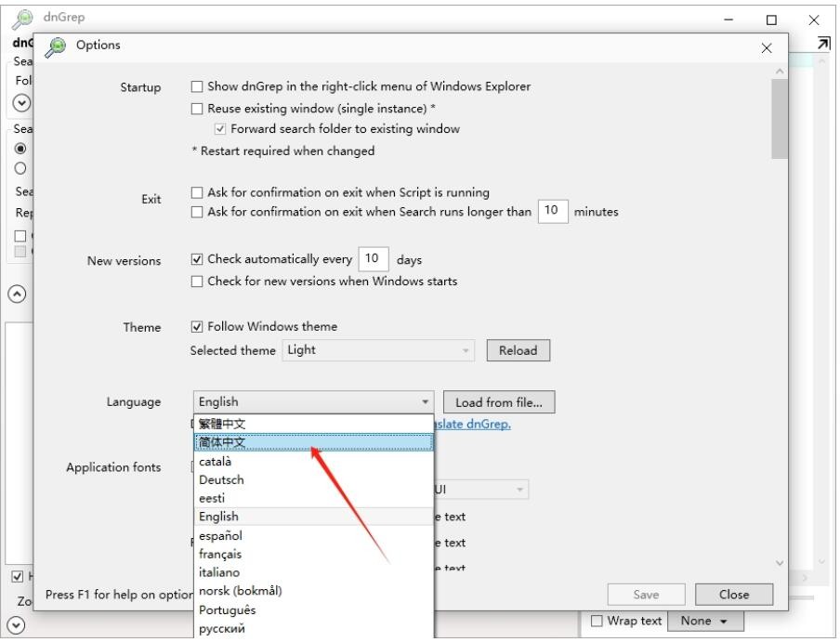This screenshot has height=642, width=840.
Task: Open the Selected theme Light dropdown
Action: coord(378,350)
